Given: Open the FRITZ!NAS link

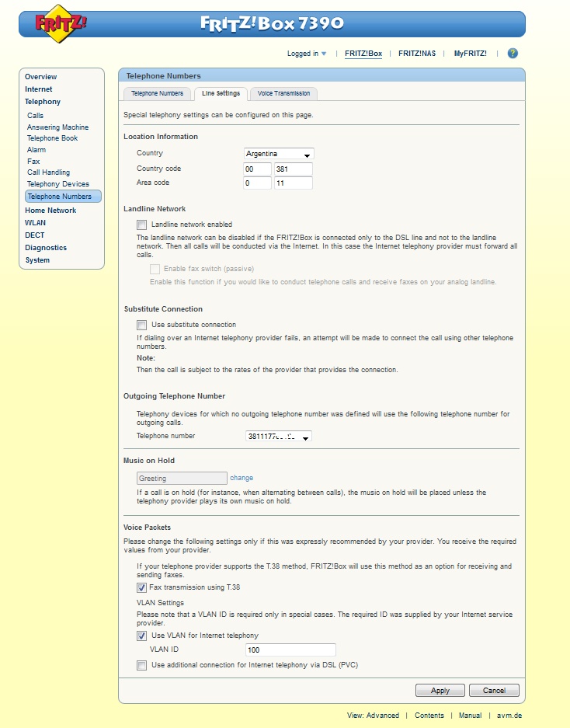Looking at the screenshot, I should [x=417, y=54].
